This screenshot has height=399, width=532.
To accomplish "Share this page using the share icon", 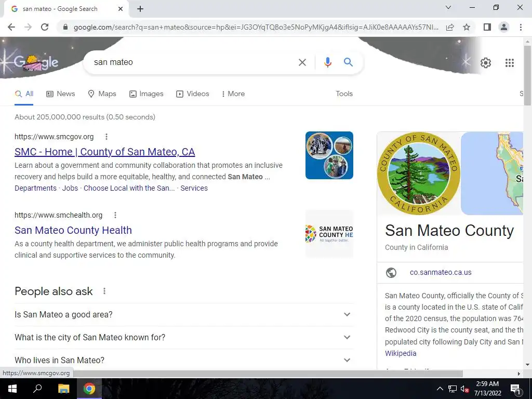I will (x=450, y=27).
